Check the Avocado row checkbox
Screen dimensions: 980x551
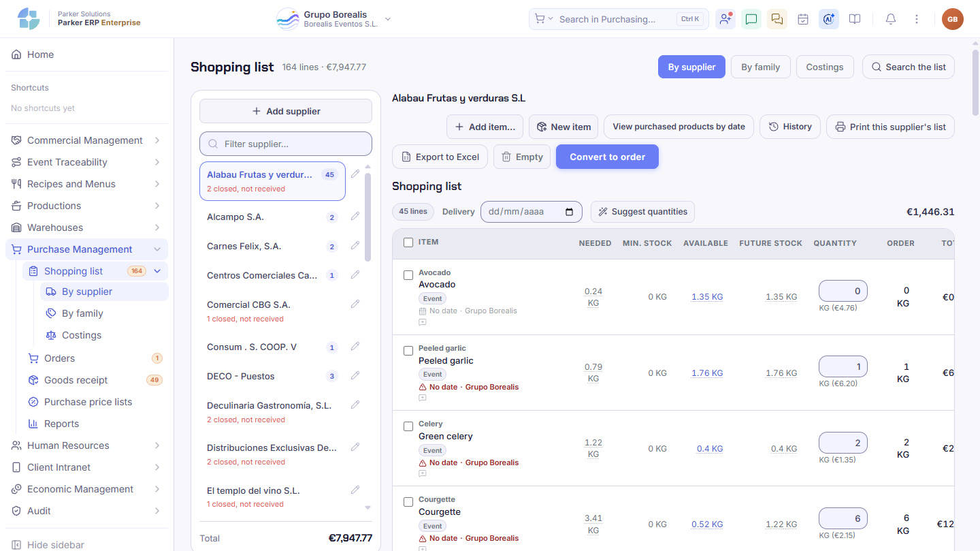[408, 275]
